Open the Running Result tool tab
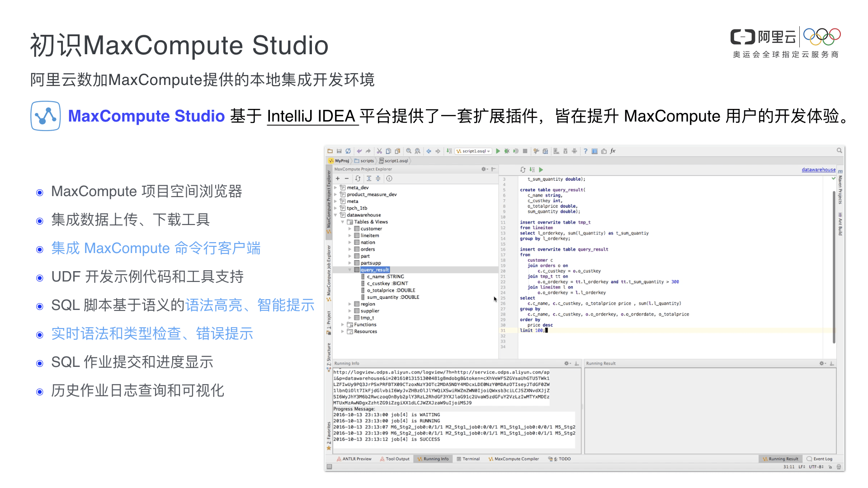This screenshot has height=488, width=868. point(780,459)
